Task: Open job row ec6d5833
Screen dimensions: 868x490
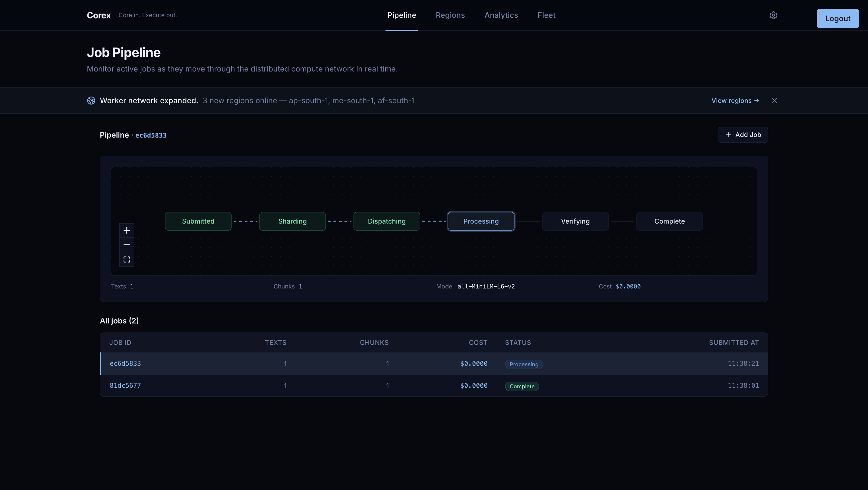Action: pyautogui.click(x=125, y=363)
